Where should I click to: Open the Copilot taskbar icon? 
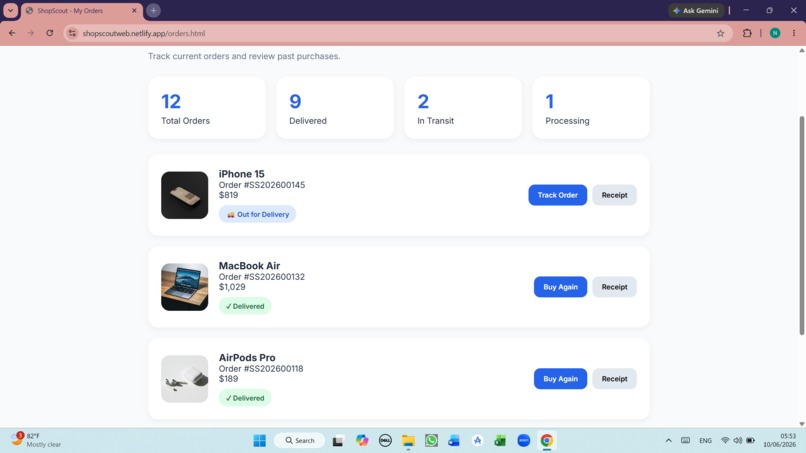[362, 441]
